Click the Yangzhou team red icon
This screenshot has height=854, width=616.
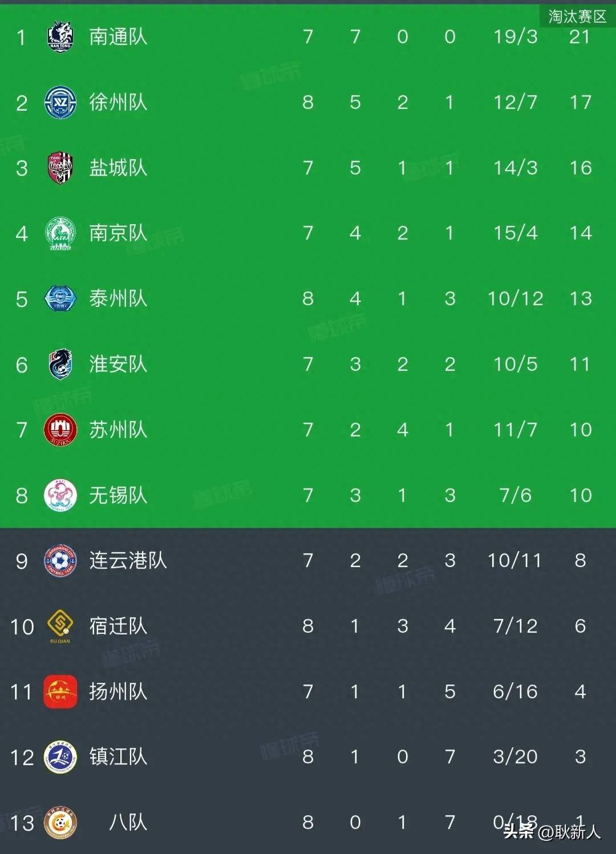[x=60, y=691]
